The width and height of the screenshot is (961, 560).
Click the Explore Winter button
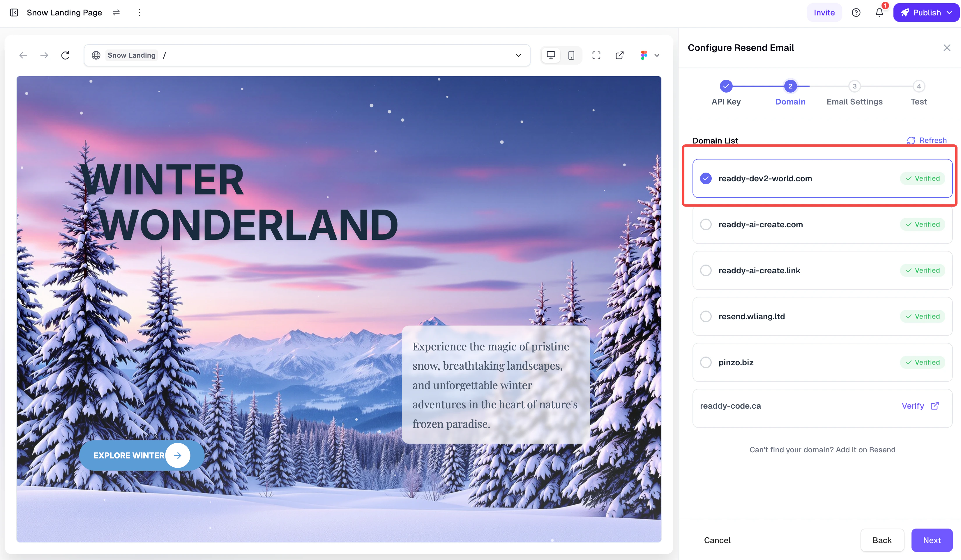pyautogui.click(x=142, y=455)
